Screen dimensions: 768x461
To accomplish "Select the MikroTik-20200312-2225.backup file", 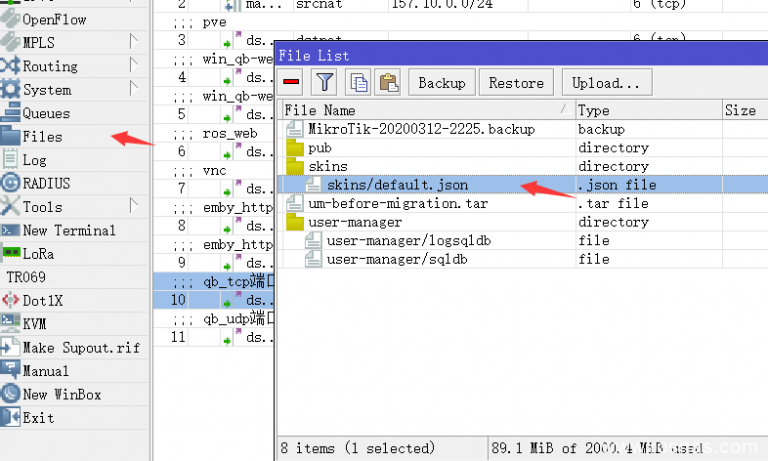I will pyautogui.click(x=421, y=129).
